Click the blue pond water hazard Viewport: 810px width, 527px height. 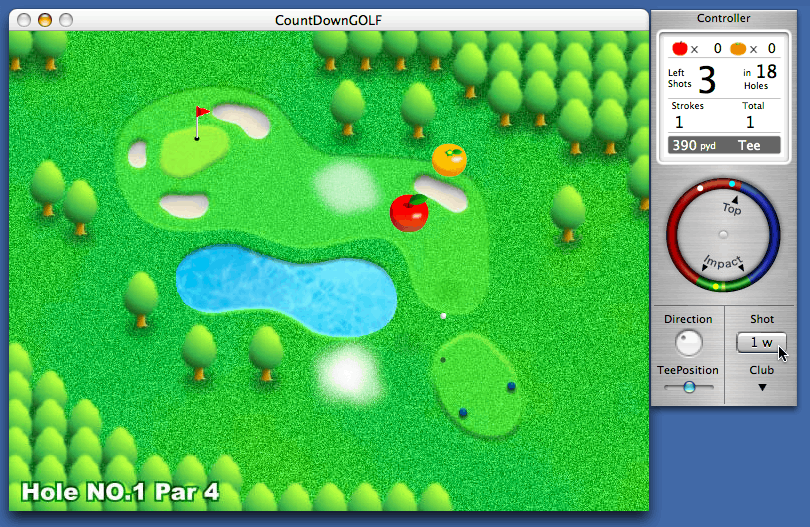click(x=287, y=290)
